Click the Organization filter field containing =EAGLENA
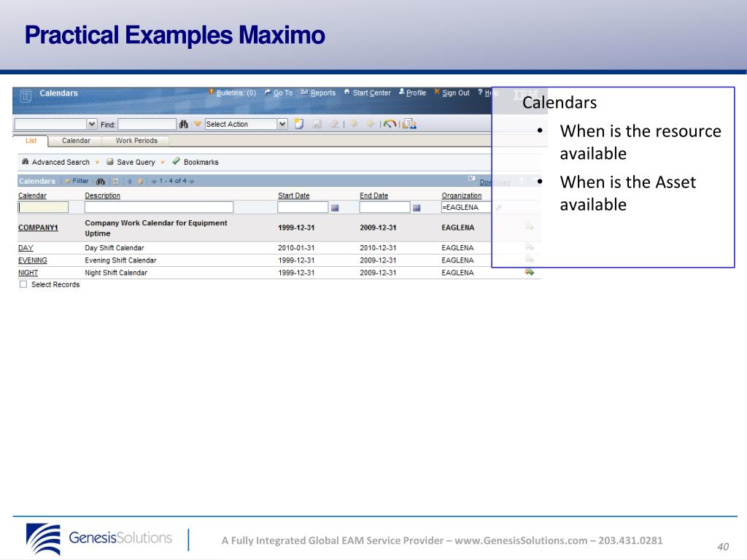Screen dimensions: 747x560 tap(466, 207)
